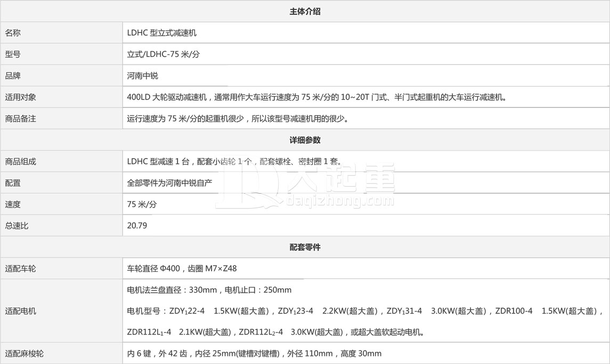The height and width of the screenshot is (364, 610).
Task: Select the 速度 label cell
Action: 61,204
